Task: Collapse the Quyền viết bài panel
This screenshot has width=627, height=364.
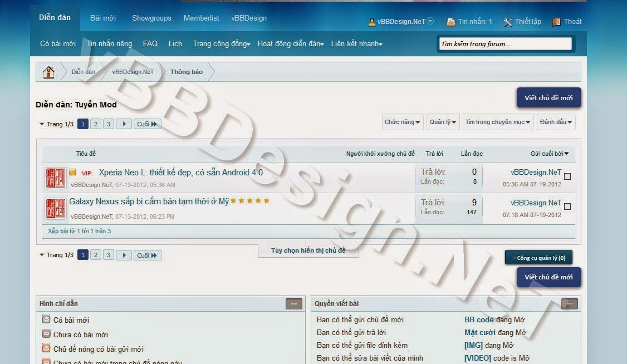Action: [x=570, y=304]
